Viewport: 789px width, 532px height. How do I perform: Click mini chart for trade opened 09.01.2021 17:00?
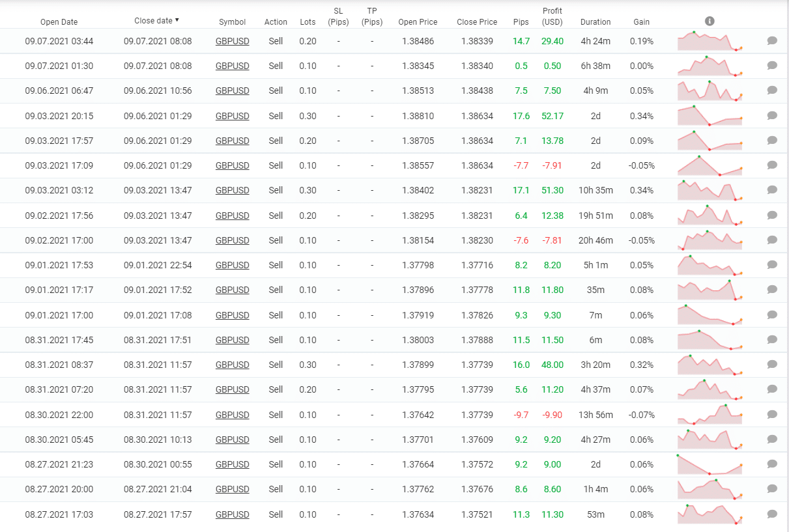[710, 315]
